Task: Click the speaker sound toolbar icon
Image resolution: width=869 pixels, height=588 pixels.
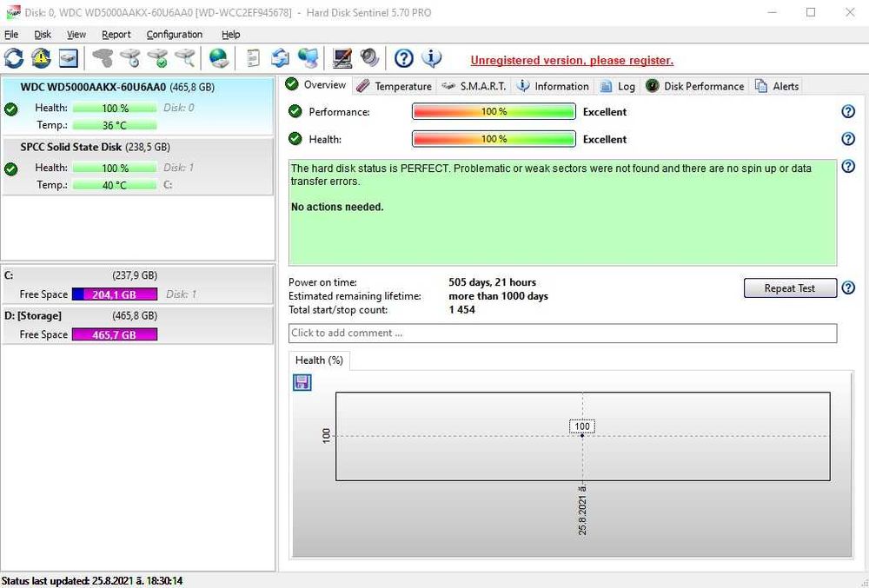Action: [x=369, y=57]
